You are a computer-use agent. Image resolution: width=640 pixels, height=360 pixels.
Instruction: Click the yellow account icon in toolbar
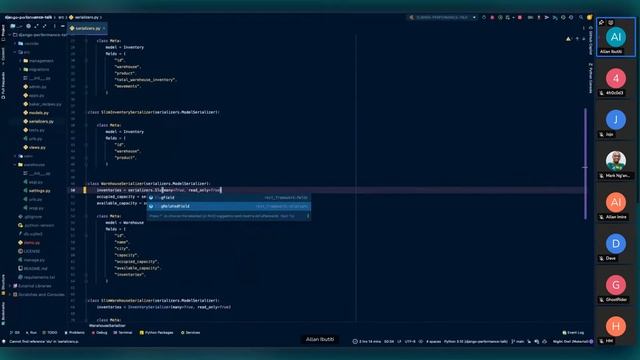[x=589, y=18]
